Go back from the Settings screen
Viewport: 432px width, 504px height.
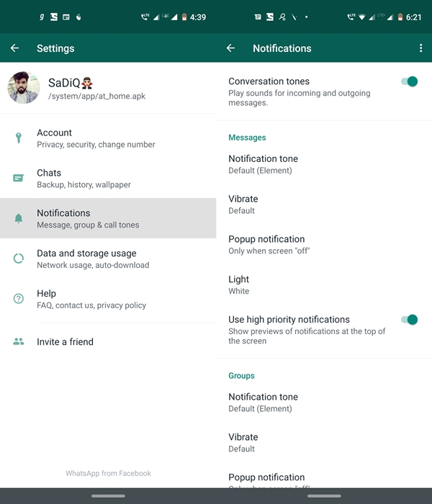coord(15,48)
